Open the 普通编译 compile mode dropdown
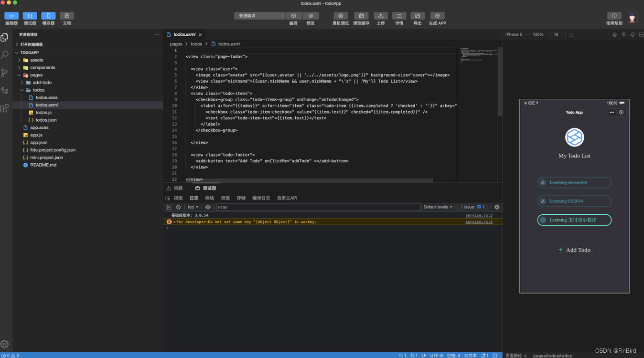 tap(259, 16)
